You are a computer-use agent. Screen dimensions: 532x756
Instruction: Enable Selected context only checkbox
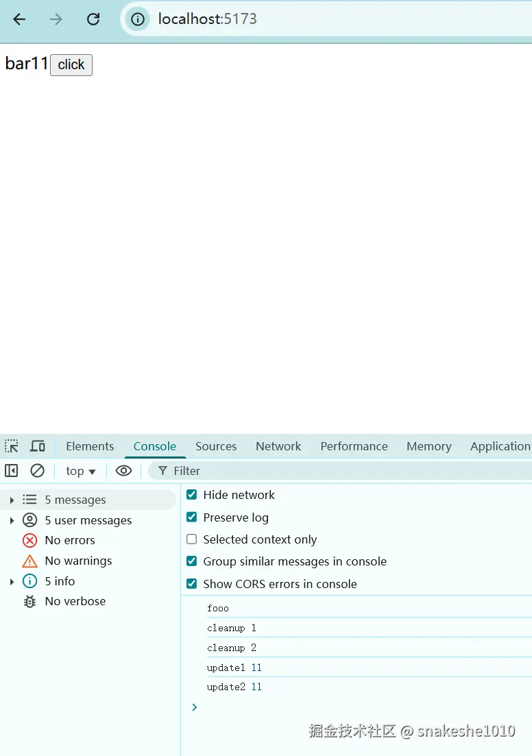coord(191,539)
